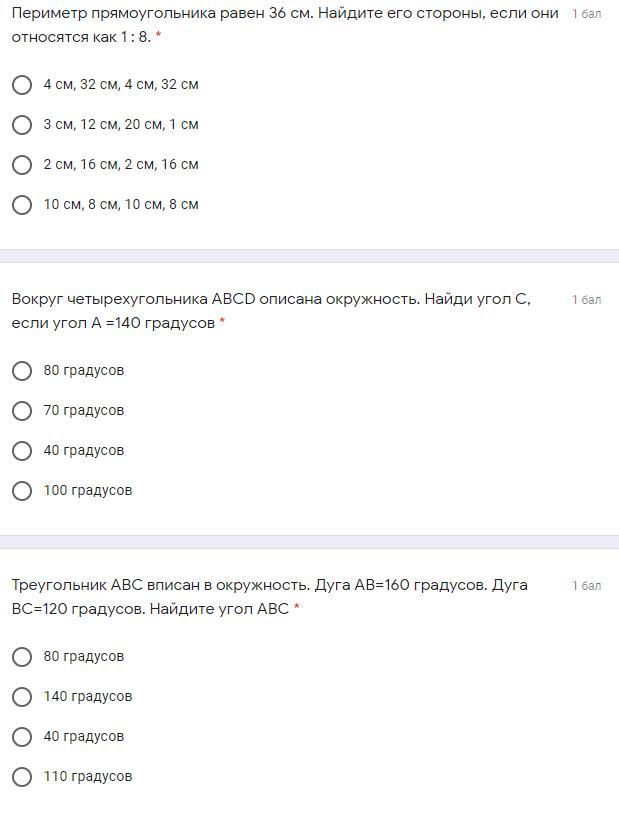Click the quadrilateral ABCD question text
619x813 pixels.
tap(271, 311)
